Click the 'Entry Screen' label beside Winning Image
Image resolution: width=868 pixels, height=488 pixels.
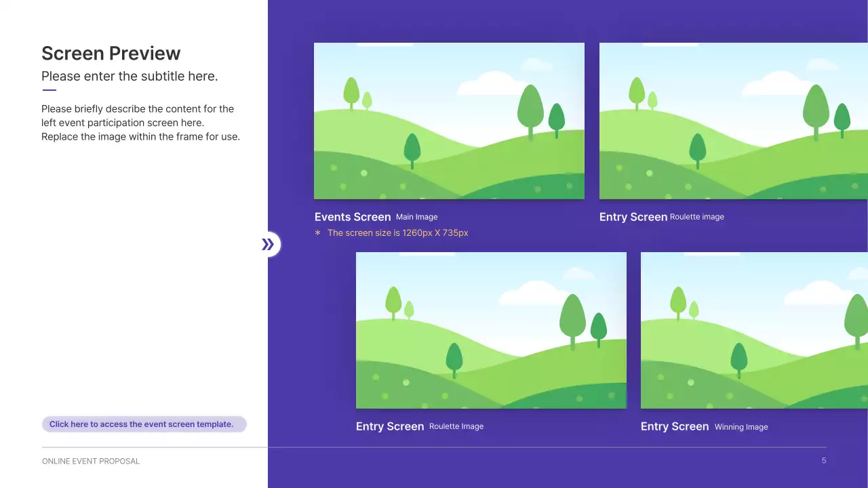[x=675, y=426]
